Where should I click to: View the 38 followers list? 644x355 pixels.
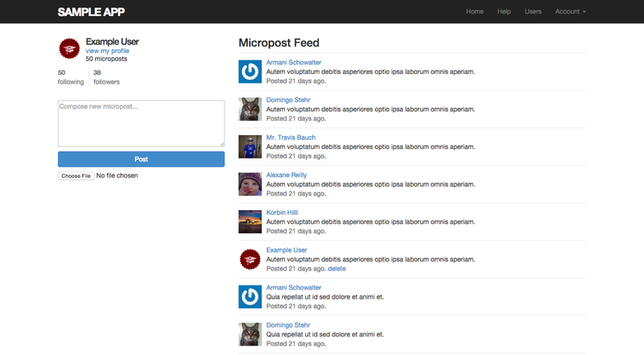[106, 77]
